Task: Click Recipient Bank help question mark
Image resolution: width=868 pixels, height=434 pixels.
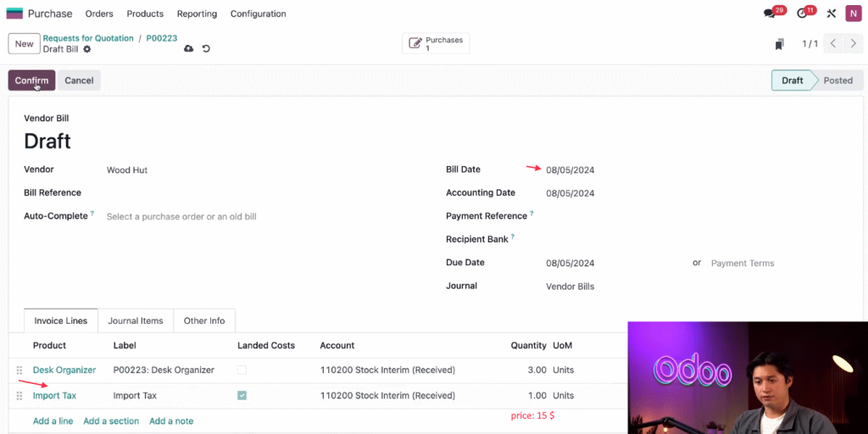Action: (513, 237)
